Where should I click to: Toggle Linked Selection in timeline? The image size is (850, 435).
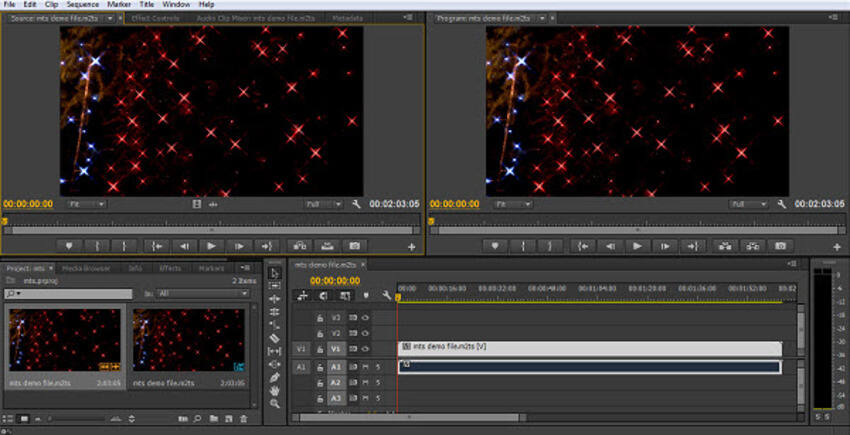[345, 296]
